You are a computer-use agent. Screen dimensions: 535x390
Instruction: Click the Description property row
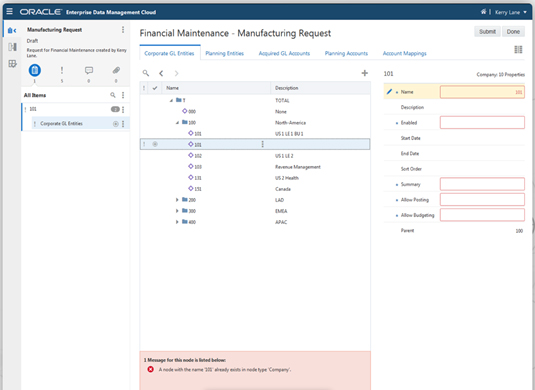(x=454, y=107)
